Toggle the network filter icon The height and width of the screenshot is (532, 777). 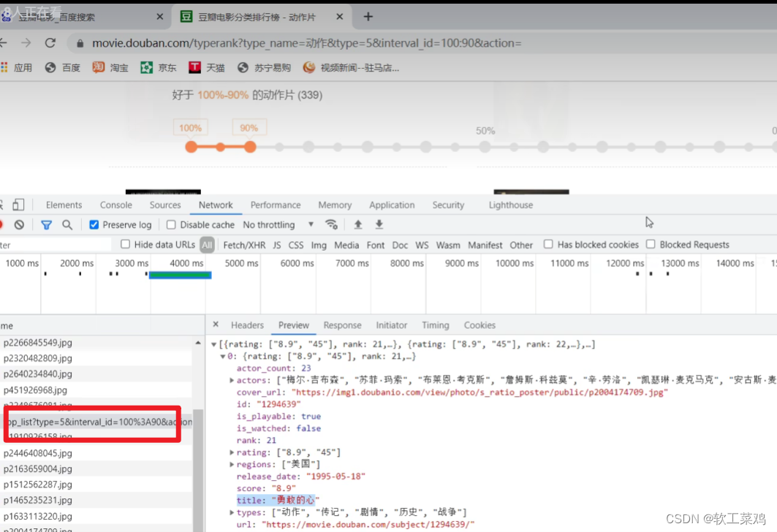point(46,225)
